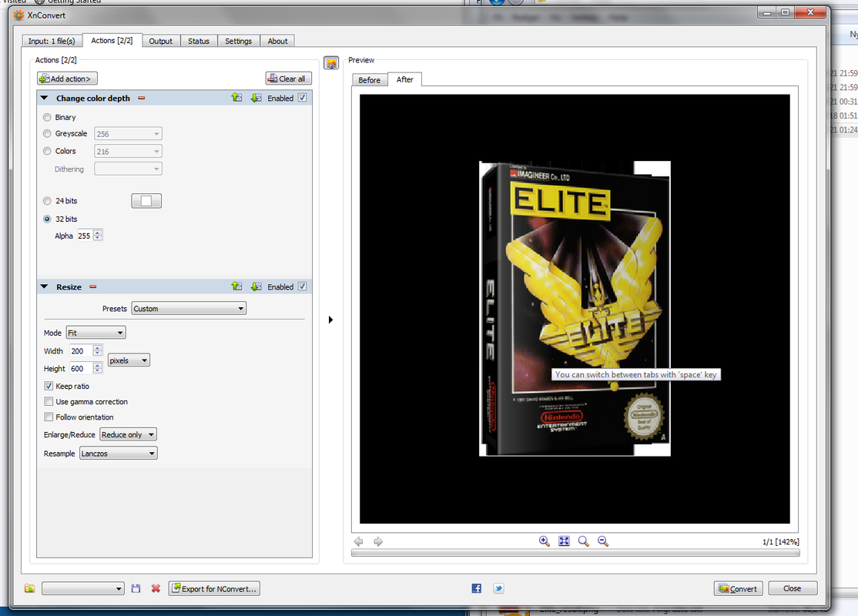The height and width of the screenshot is (616, 858).
Task: Remove the Change color depth action
Action: pos(141,98)
